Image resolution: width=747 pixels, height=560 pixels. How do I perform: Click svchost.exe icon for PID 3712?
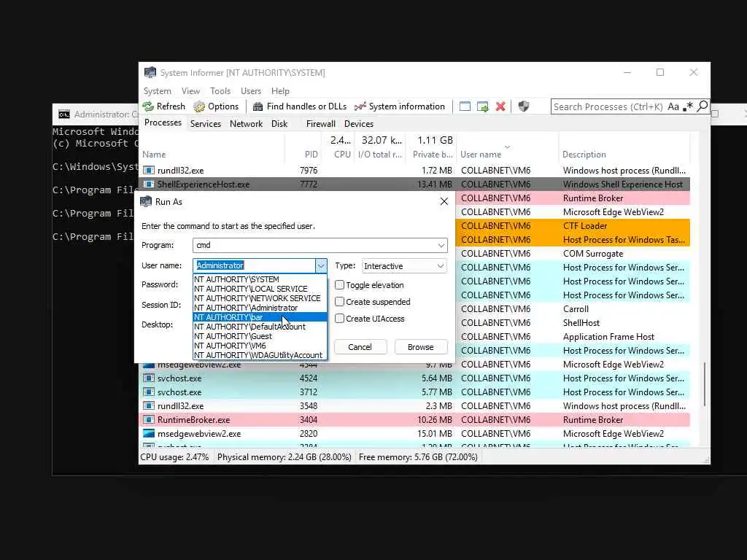tap(149, 392)
